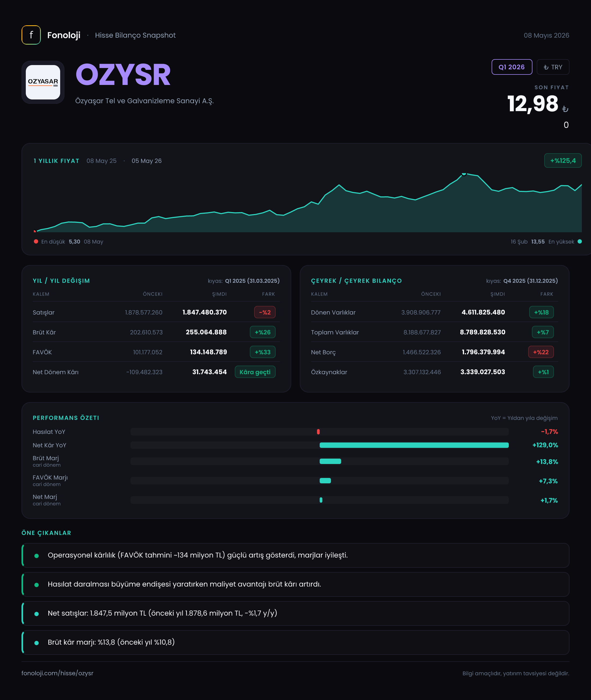Image resolution: width=591 pixels, height=700 pixels.
Task: Click Satışlar current value 1.847.480.370
Action: pyautogui.click(x=204, y=312)
